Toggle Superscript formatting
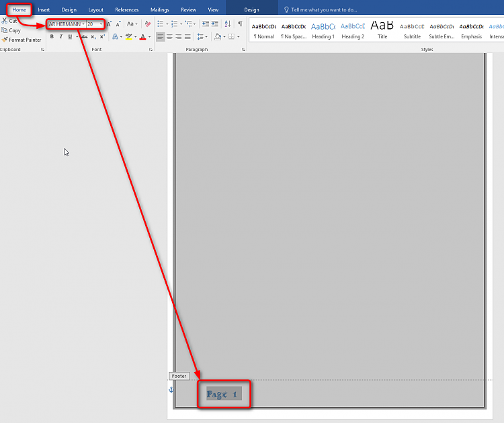504x423 pixels. point(102,37)
